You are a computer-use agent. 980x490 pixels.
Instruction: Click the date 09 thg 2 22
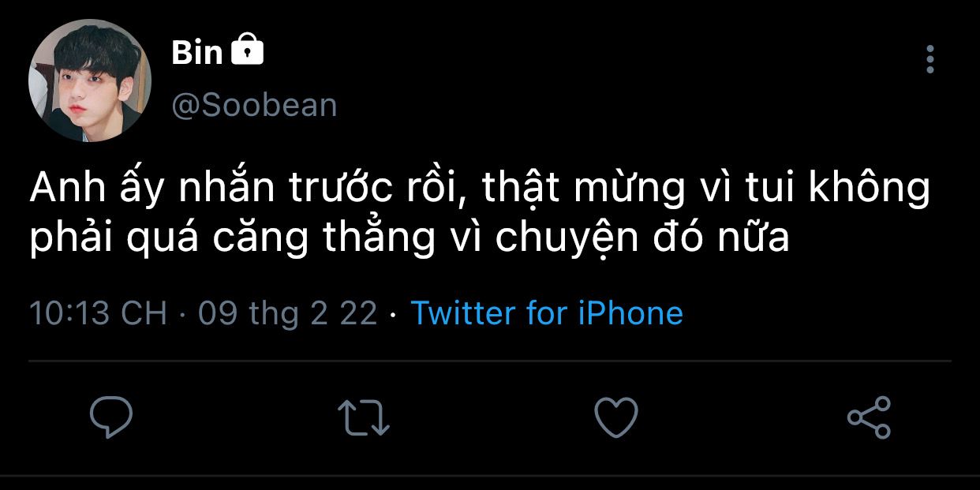point(288,313)
